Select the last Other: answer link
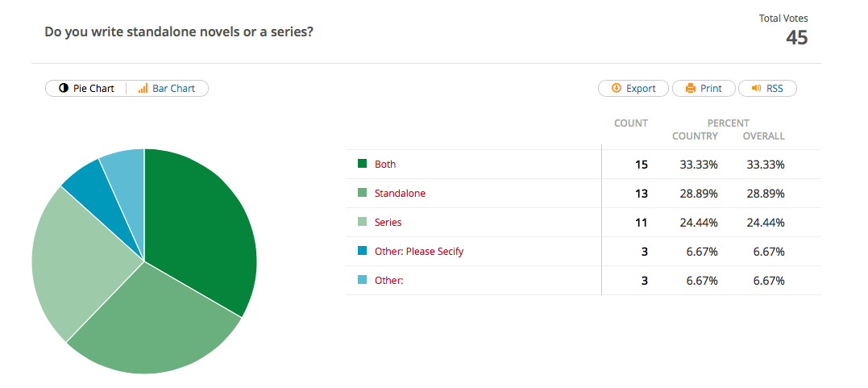Viewport: 868px width, 388px height. (x=388, y=281)
